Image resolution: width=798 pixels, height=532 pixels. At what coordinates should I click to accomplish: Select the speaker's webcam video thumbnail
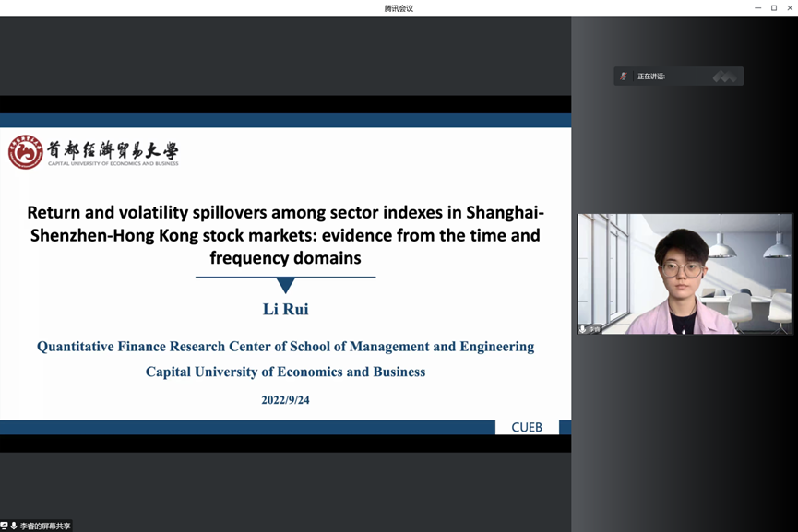click(685, 274)
